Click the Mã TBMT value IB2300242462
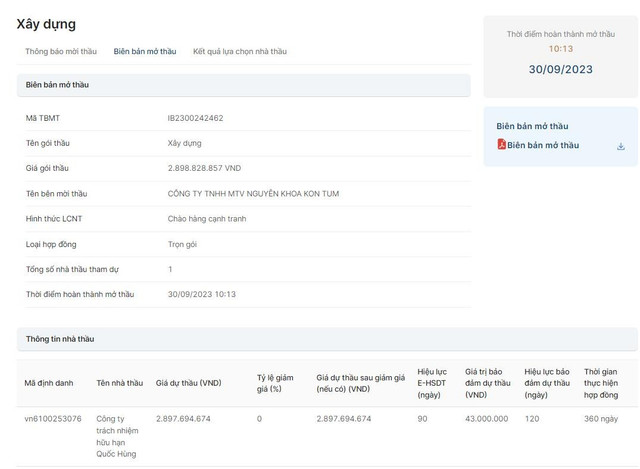 [x=195, y=118]
